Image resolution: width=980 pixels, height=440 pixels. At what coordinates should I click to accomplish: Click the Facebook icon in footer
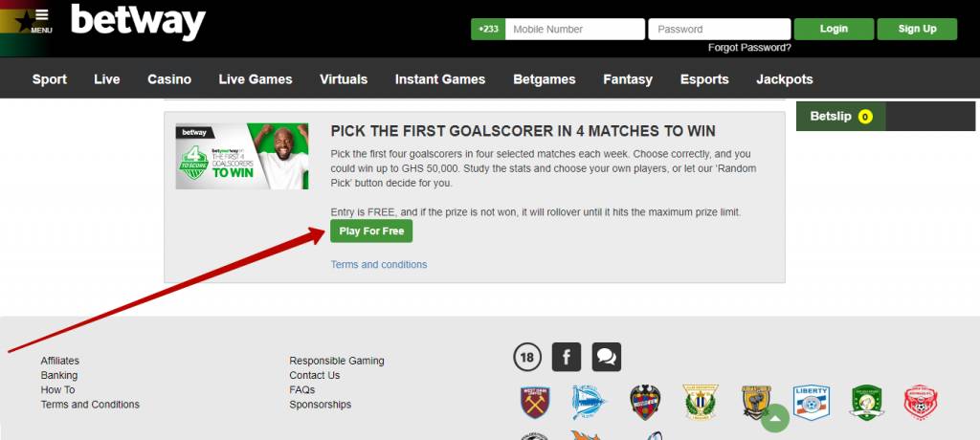tap(567, 357)
